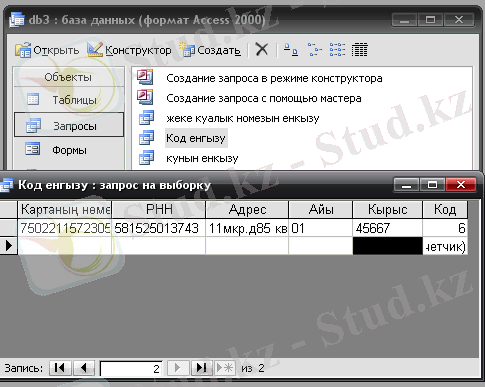Image resolution: width=485 pixels, height=387 pixels.
Task: Click the Код column header
Action: click(445, 210)
